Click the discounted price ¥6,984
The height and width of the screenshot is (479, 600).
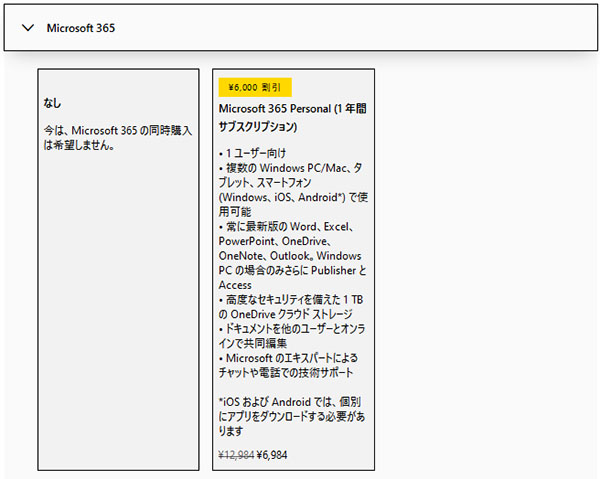pyautogui.click(x=272, y=455)
